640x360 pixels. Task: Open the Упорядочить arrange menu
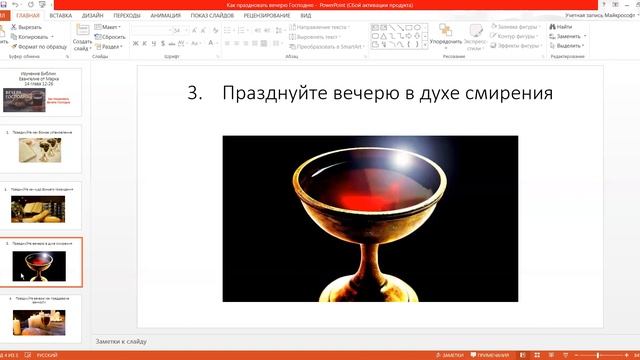[446, 37]
